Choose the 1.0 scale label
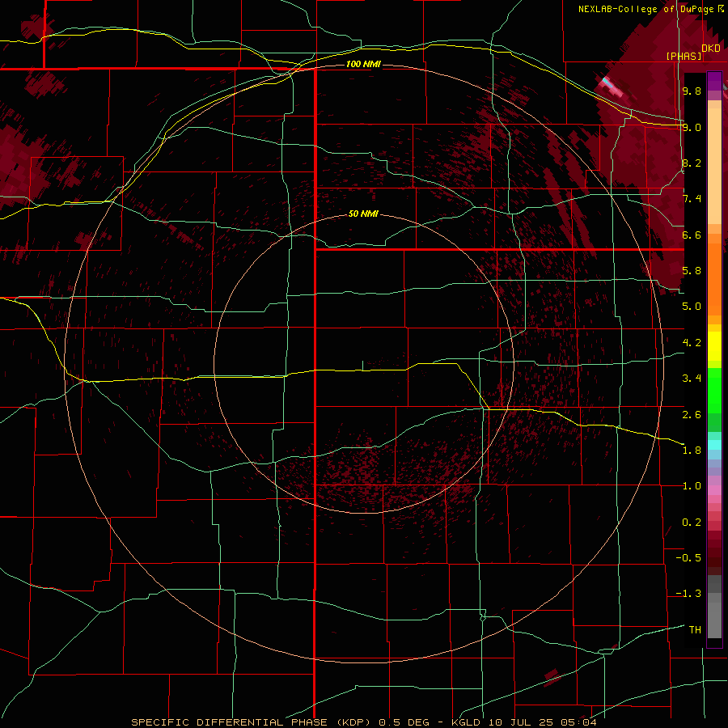The width and height of the screenshot is (728, 728). [692, 486]
